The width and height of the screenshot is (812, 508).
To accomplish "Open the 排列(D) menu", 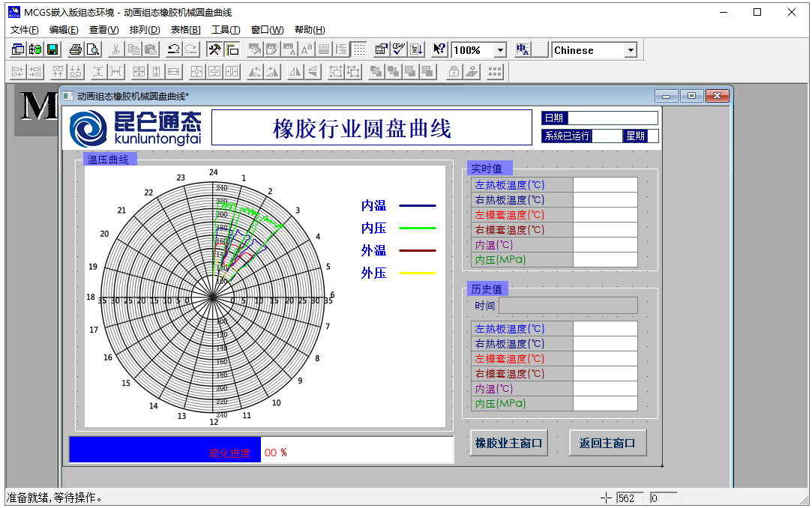I will pos(145,29).
